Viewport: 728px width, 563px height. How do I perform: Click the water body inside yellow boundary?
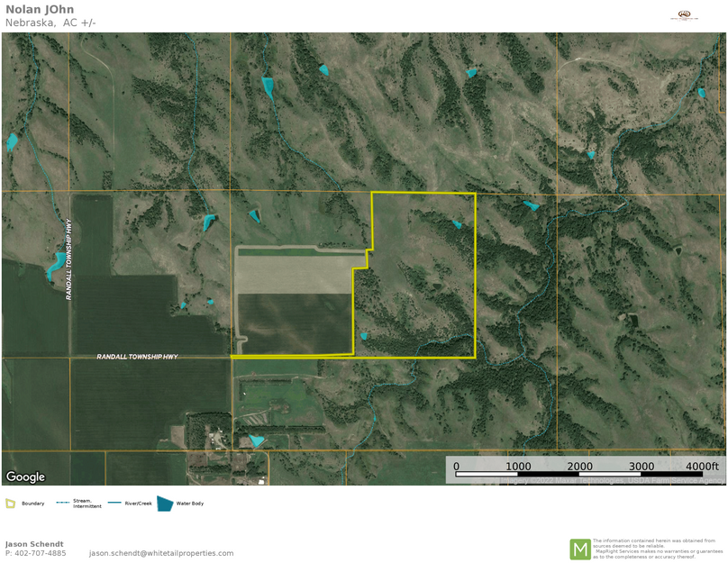(457, 223)
